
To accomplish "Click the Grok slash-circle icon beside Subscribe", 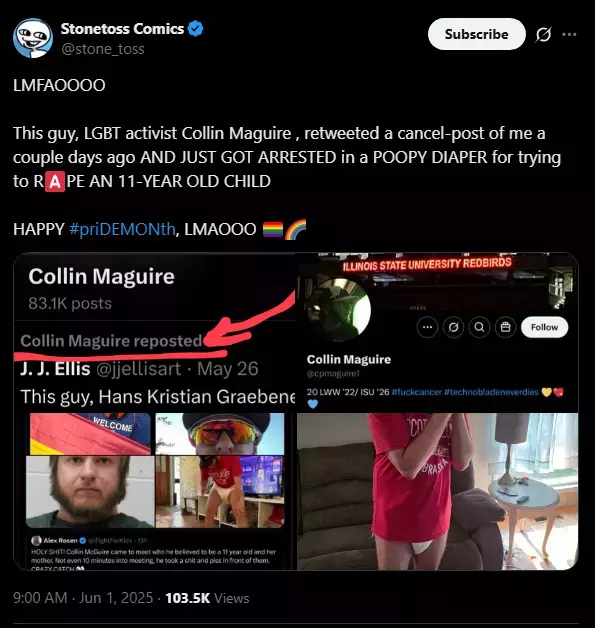I will pos(543,34).
